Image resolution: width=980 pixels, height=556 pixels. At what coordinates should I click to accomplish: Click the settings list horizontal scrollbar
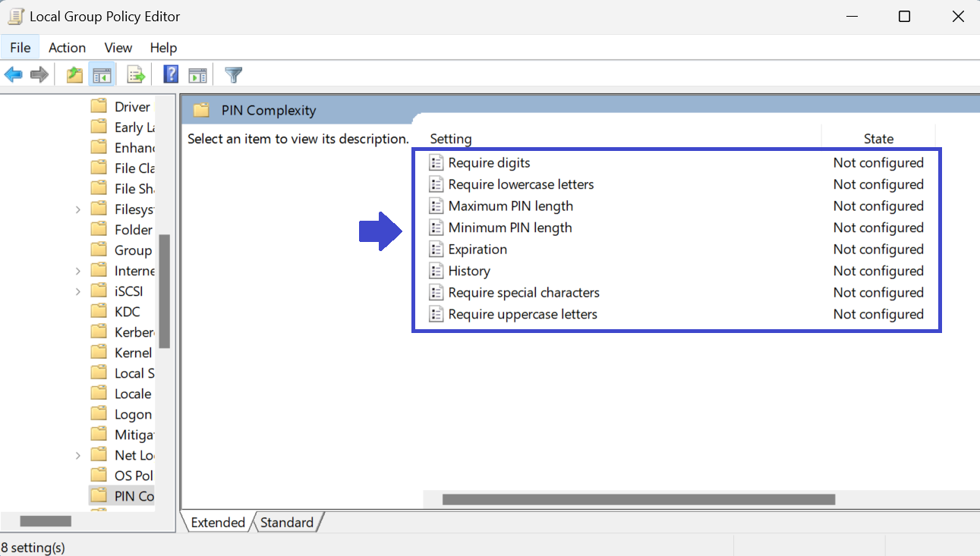pos(638,499)
